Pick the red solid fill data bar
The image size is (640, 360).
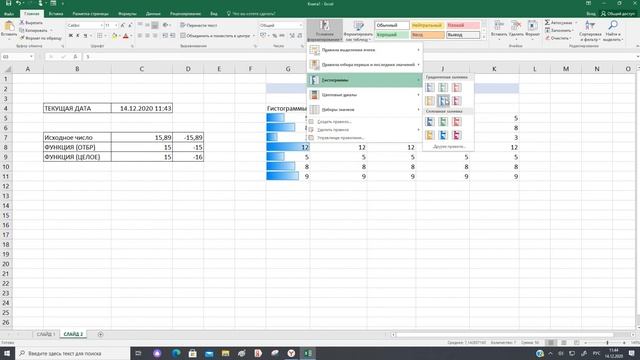tap(457, 121)
